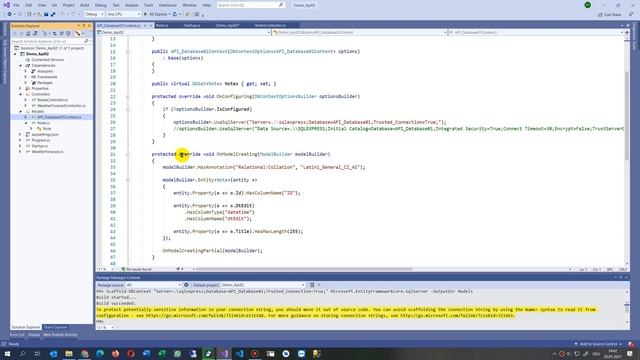The image size is (640, 360).
Task: Click Save All in toolbar
Action: click(53, 14)
